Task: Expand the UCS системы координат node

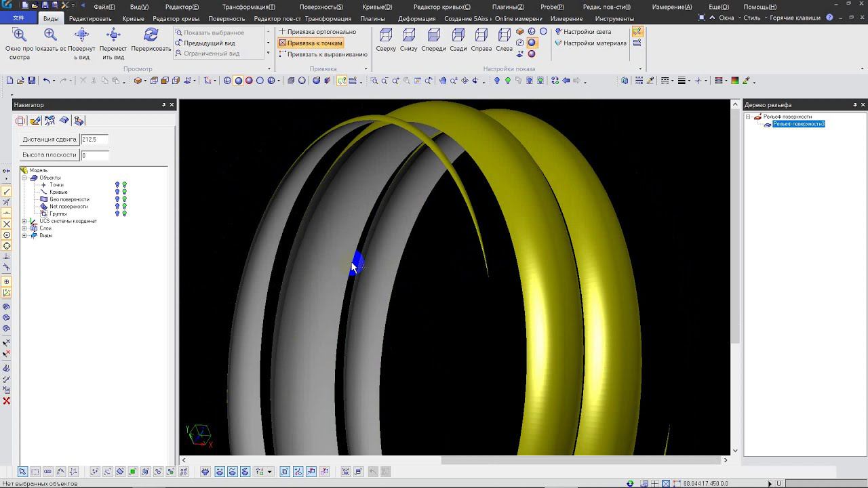Action: [x=24, y=221]
